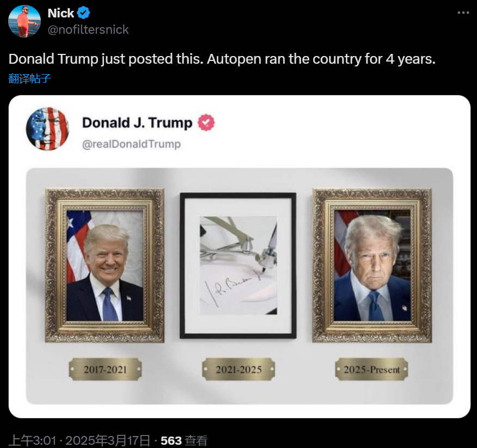Open Nick's profile picture
Viewport: 477px width, 448px height.
pos(25,21)
